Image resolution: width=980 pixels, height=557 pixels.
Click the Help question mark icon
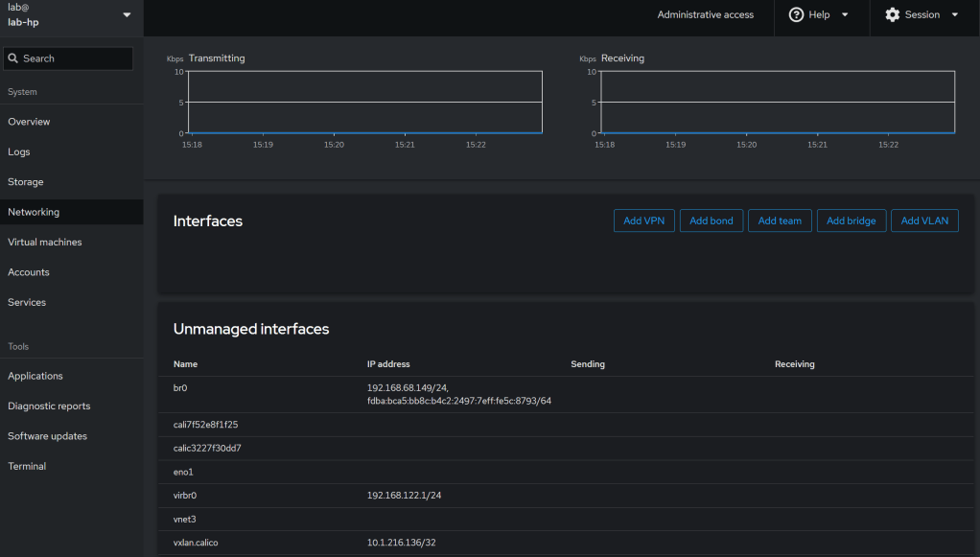coord(796,15)
